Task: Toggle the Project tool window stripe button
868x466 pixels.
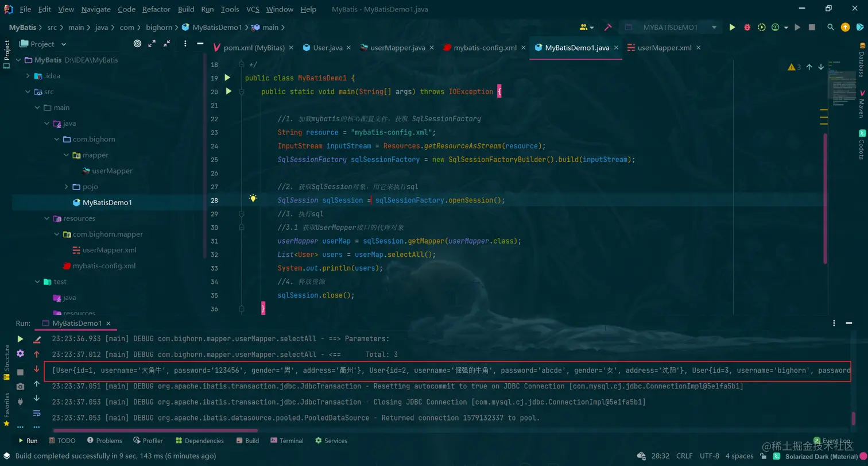Action: (7, 54)
